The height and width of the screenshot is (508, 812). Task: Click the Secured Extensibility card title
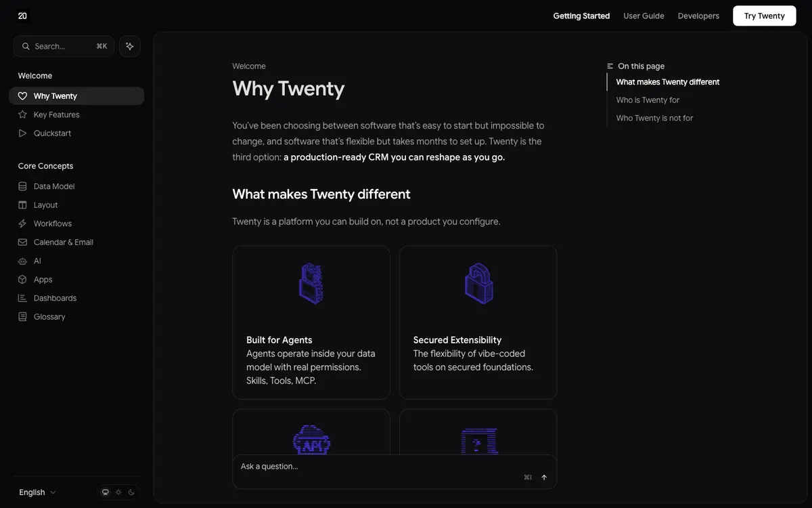[x=457, y=340]
